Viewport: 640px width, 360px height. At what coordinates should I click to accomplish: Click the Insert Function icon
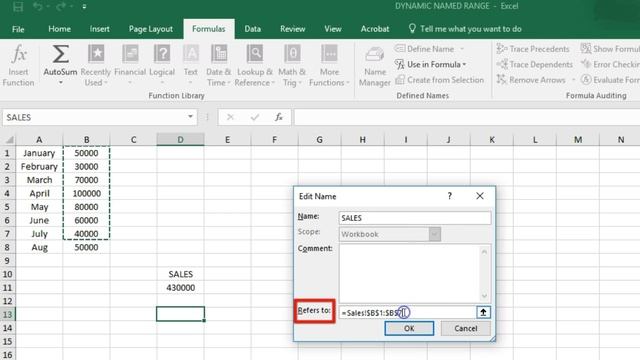point(18,55)
